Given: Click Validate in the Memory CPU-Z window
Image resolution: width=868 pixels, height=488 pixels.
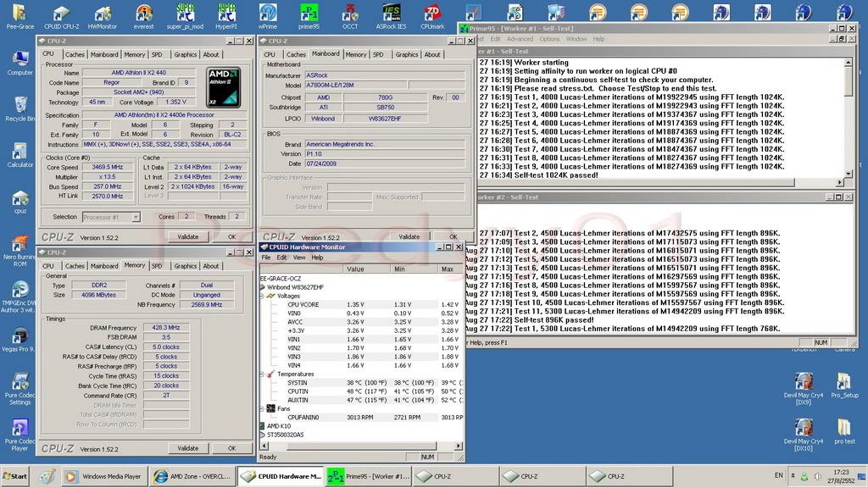Looking at the screenshot, I should (187, 448).
